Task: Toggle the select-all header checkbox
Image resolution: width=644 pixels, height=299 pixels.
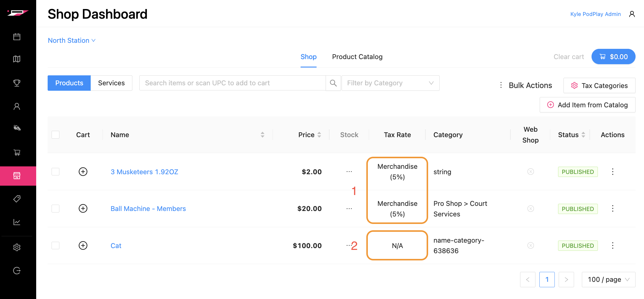Action: [55, 135]
